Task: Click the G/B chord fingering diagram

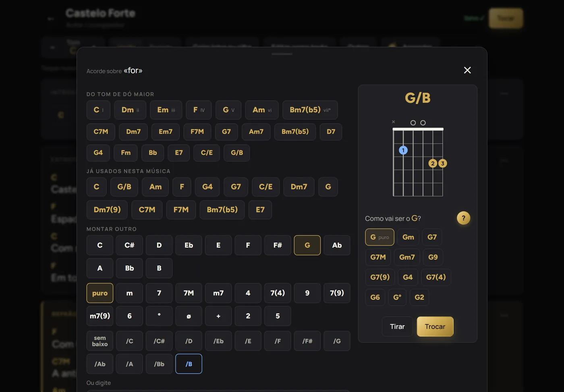Action: click(418, 158)
